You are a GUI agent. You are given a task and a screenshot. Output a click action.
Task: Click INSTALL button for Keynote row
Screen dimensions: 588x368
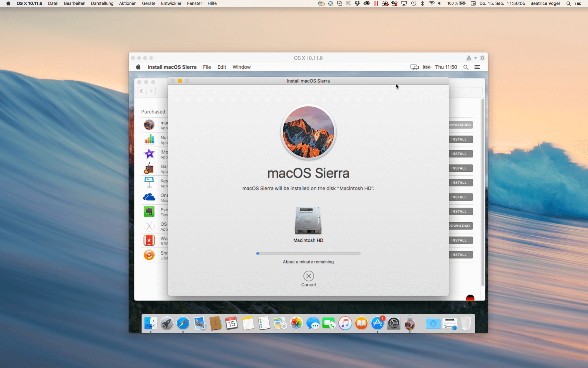[x=461, y=183]
